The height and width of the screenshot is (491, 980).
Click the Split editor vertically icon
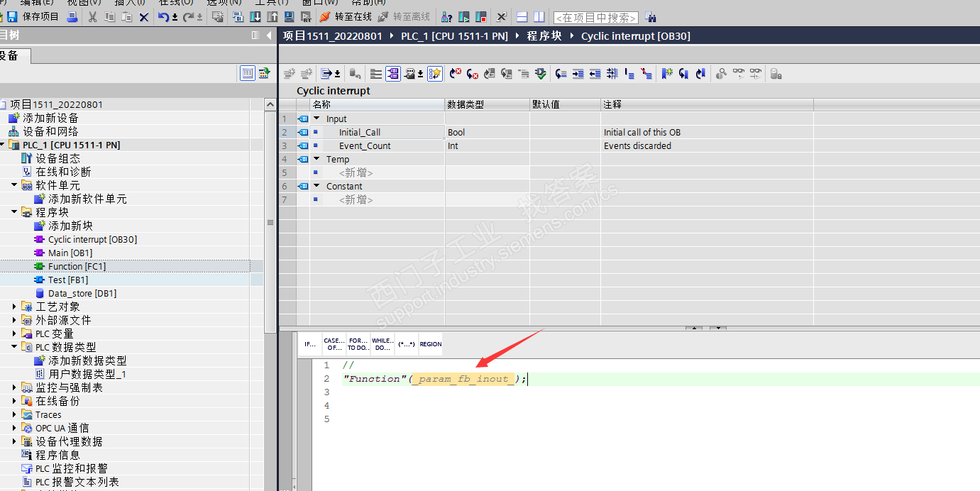point(539,16)
